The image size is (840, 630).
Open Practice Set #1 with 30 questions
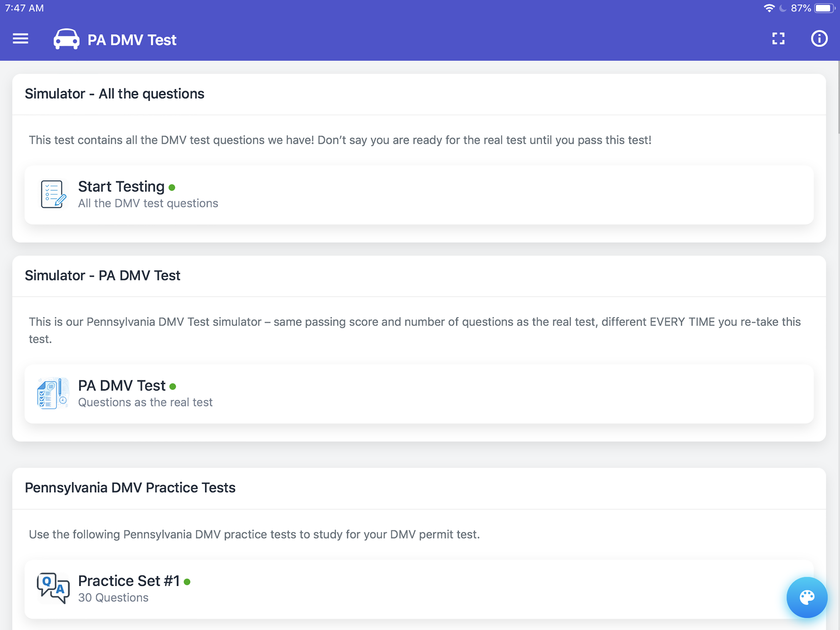coord(129,580)
